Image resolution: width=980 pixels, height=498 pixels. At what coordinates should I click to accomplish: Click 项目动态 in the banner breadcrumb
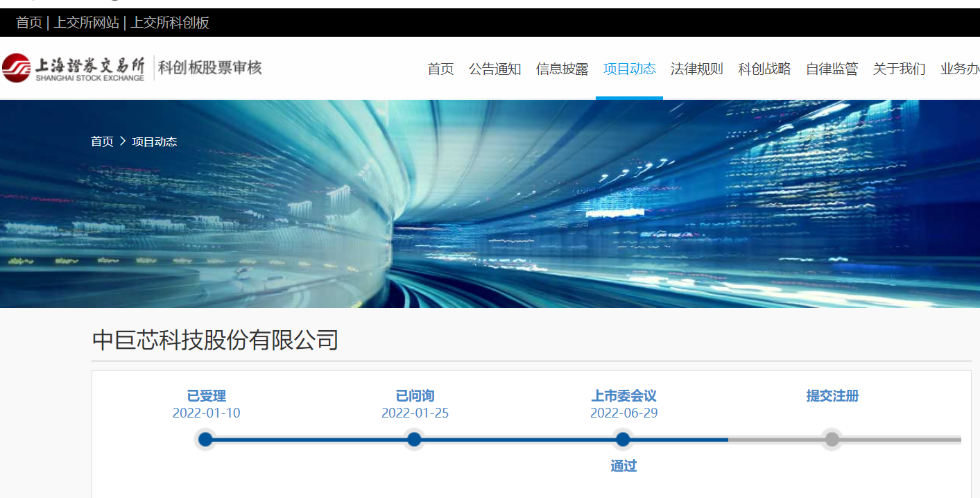click(155, 141)
